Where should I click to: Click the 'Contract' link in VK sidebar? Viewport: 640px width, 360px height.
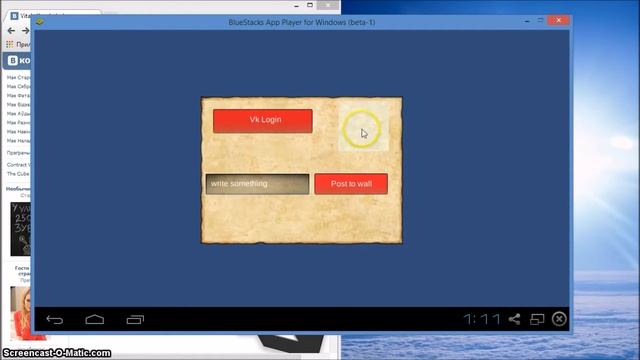(x=18, y=165)
